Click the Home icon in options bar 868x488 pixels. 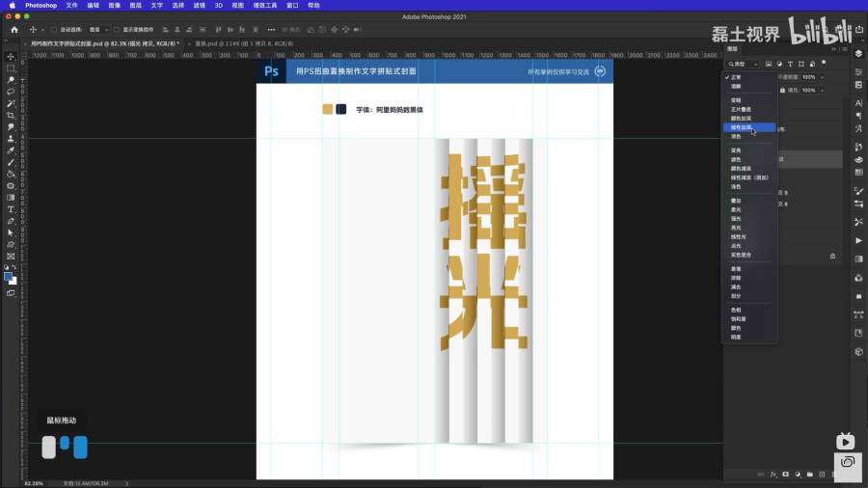click(14, 29)
